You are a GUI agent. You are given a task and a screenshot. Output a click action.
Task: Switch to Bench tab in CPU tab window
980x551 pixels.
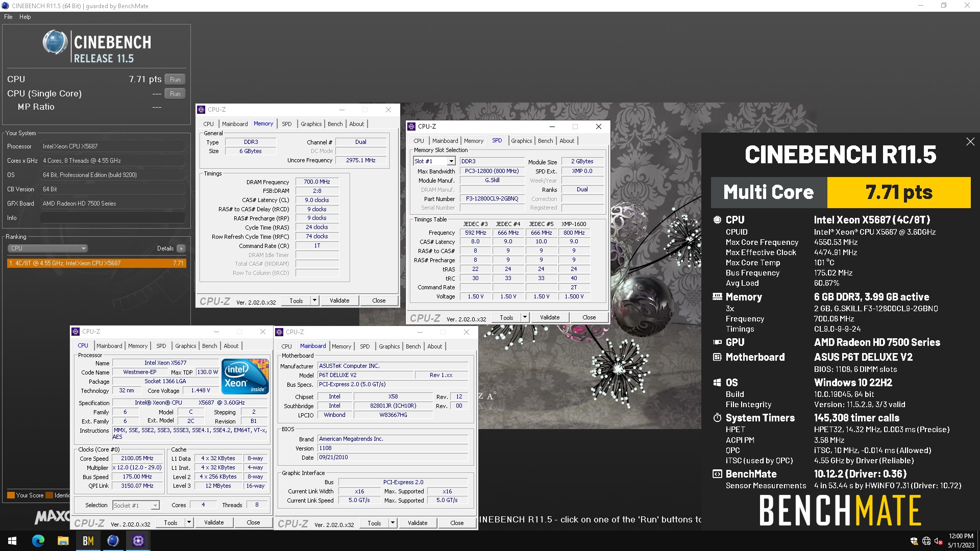click(x=210, y=346)
